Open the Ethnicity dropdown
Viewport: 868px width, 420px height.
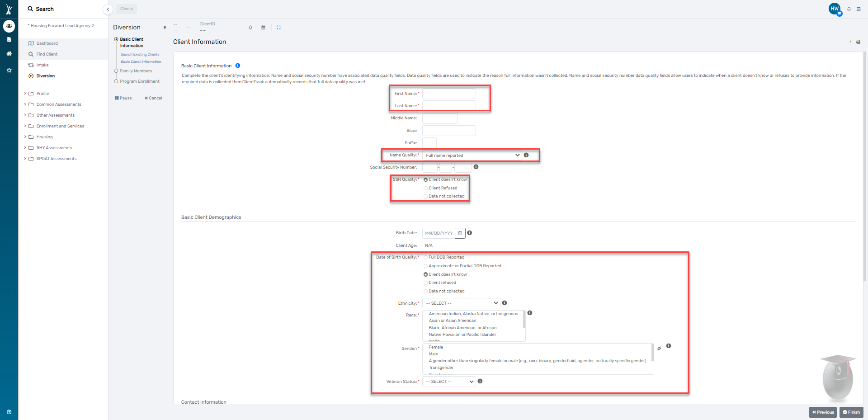[x=461, y=303]
